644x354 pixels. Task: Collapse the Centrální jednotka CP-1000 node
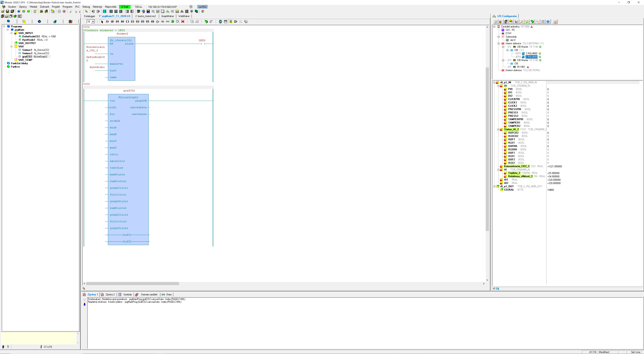(494, 27)
